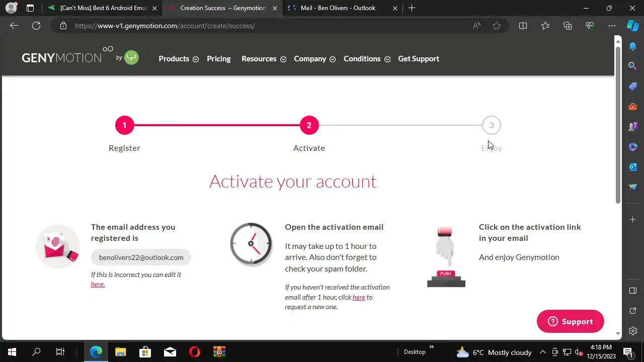Open File Explorer from taskbar
644x362 pixels.
(121, 352)
